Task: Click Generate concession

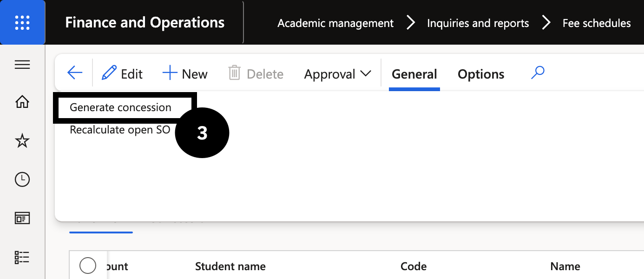Action: coord(120,107)
